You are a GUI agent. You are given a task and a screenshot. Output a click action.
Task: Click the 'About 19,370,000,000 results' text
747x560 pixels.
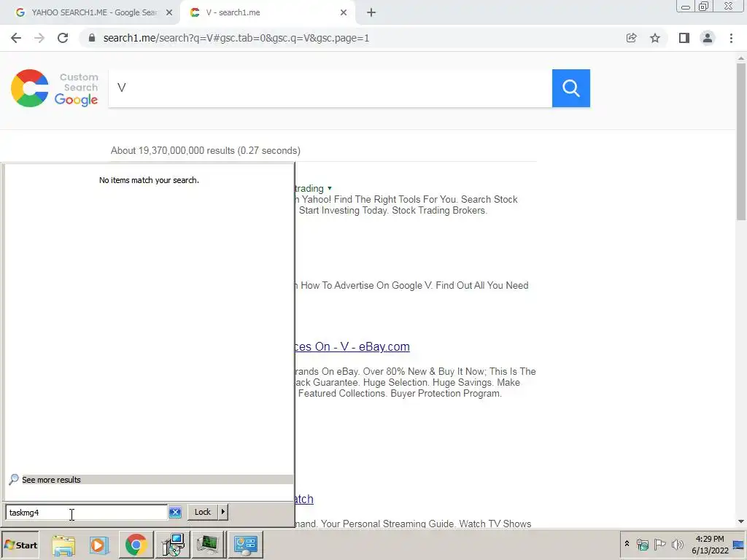[x=205, y=150]
